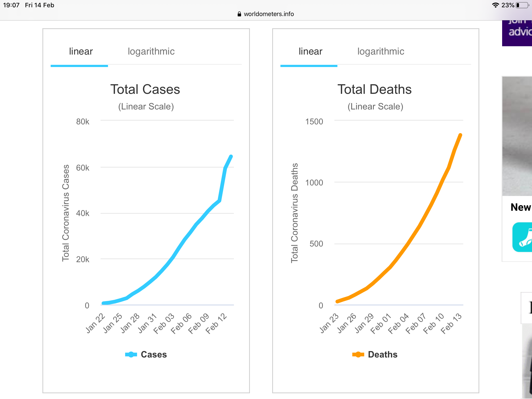Switch Total Cases chart to logarithmic

151,51
